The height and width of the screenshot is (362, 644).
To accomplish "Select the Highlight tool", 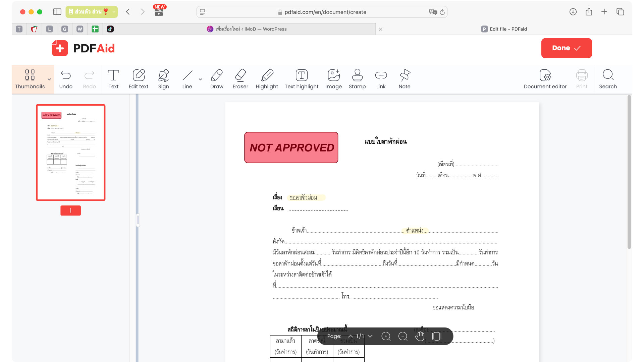I will click(x=267, y=79).
